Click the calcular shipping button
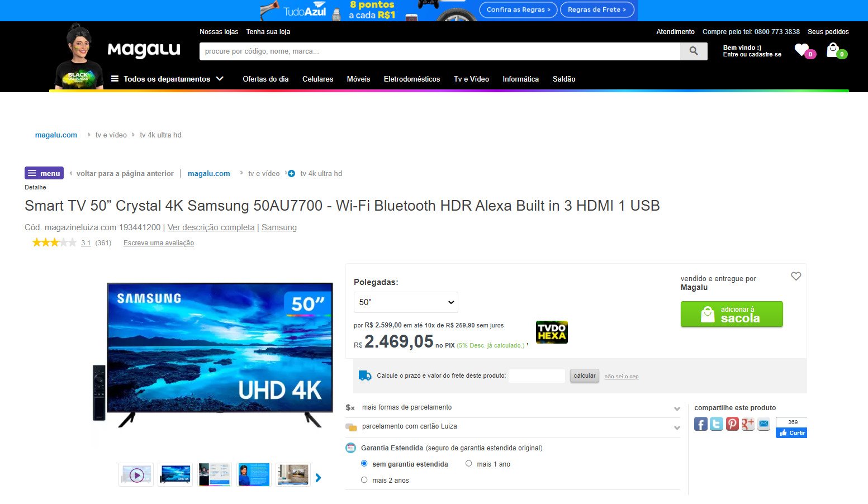The image size is (868, 504). click(585, 375)
